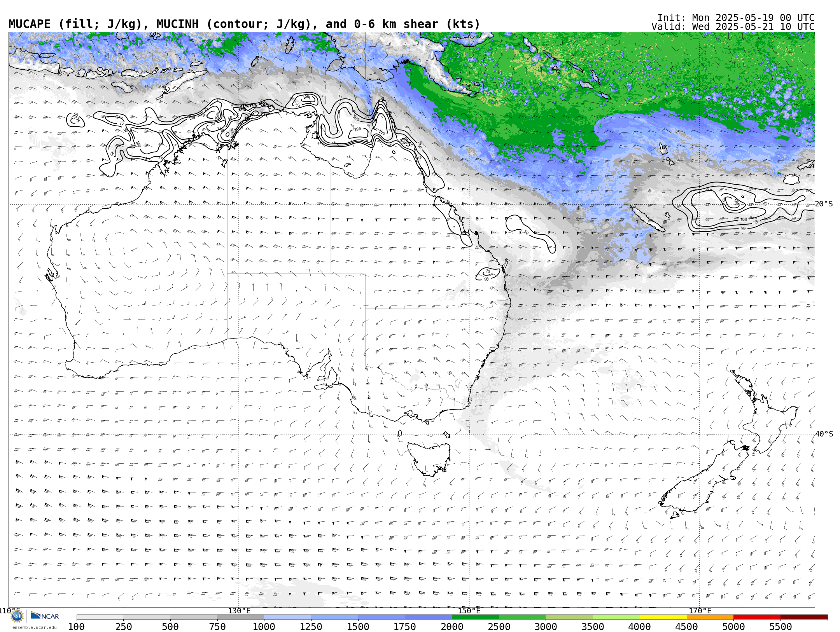
Task: Click the colorbar label '3000'
Action: (546, 627)
